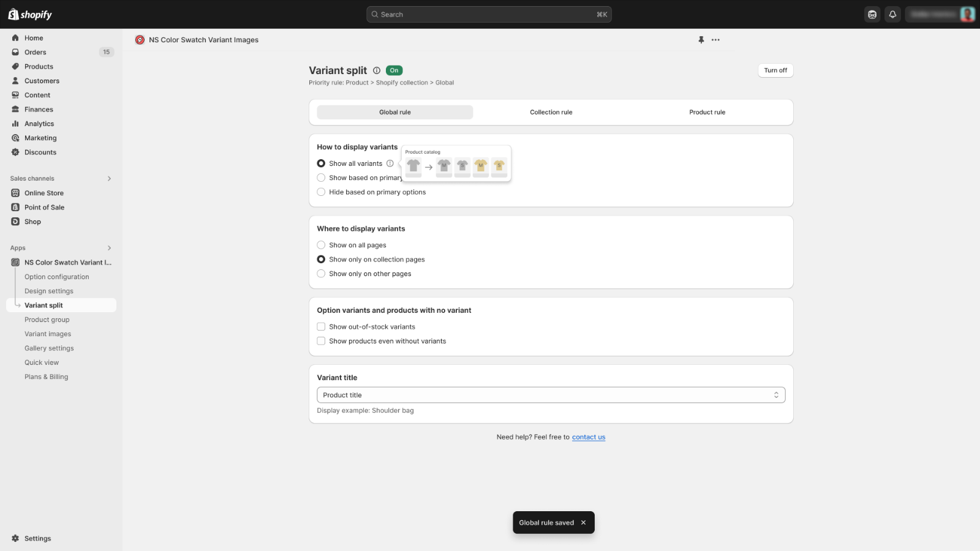Click the NS Color Swatch app header logo
Image resolution: width=980 pixels, height=551 pixels.
[x=140, y=40]
